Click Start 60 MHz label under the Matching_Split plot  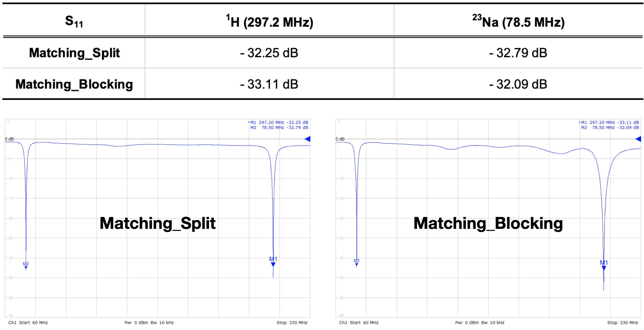(x=33, y=323)
